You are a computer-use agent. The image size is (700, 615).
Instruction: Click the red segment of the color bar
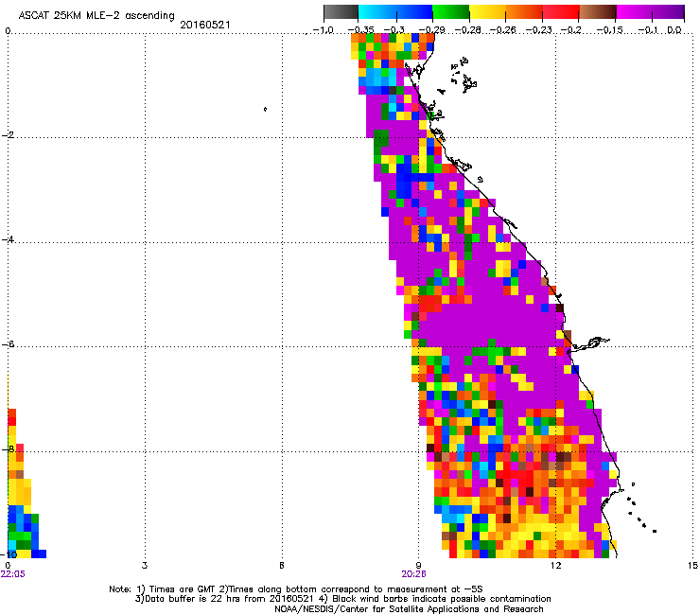[561, 12]
